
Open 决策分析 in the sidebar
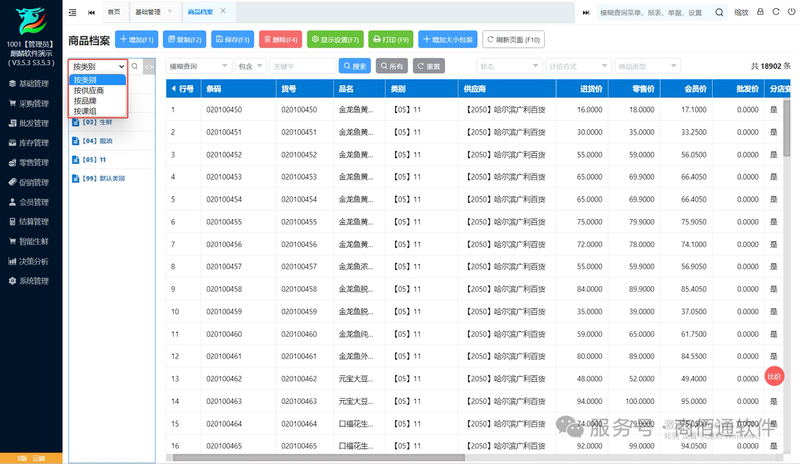click(x=29, y=261)
